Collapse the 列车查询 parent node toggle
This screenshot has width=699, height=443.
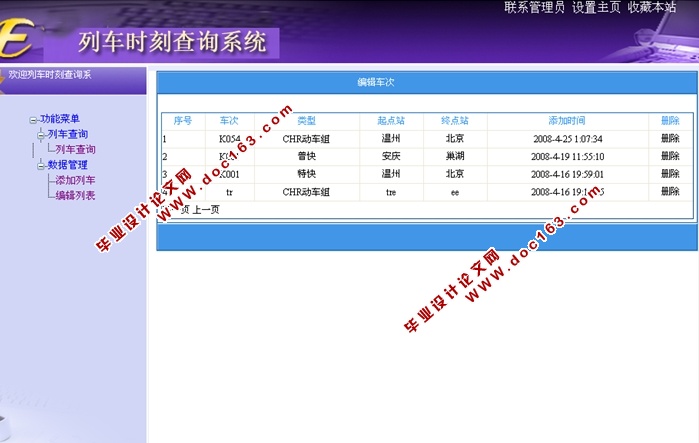(41, 135)
